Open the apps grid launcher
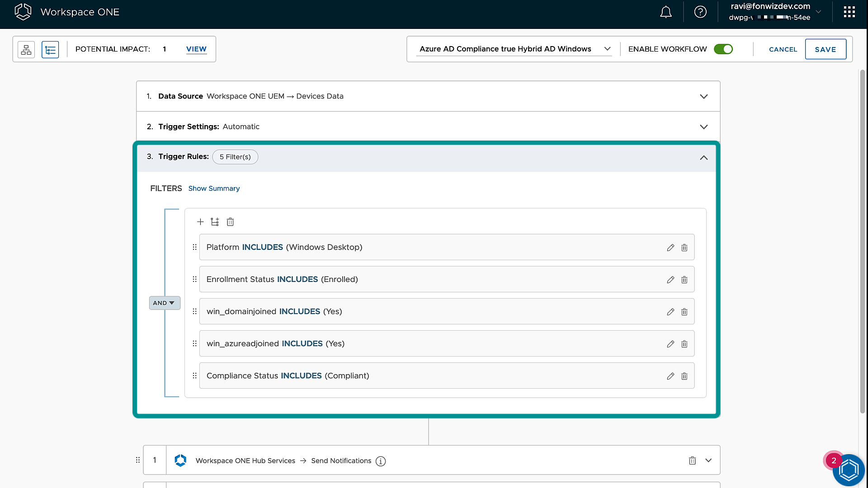This screenshot has height=488, width=868. (849, 12)
